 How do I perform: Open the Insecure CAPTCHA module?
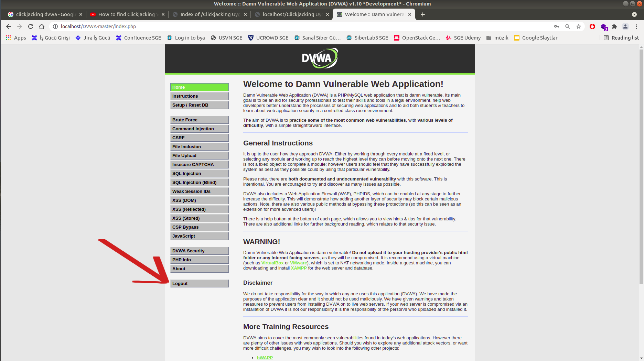200,165
